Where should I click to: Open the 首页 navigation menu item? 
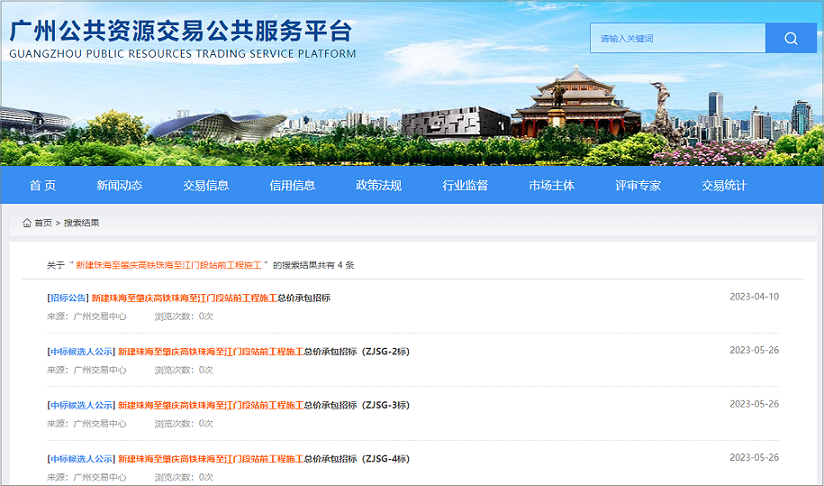tap(43, 185)
